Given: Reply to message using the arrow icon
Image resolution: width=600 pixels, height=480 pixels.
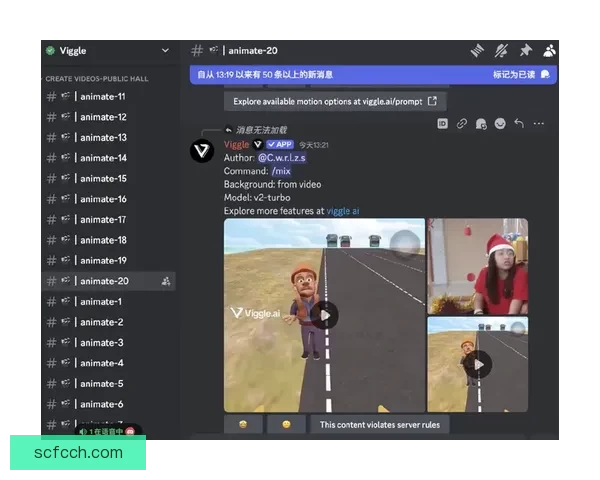Looking at the screenshot, I should tap(519, 124).
